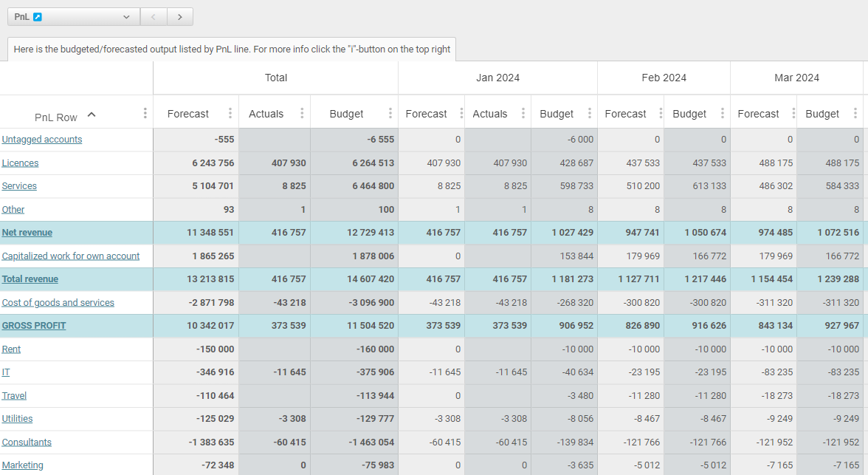
Task: Open the Consultants row link
Action: [x=27, y=442]
